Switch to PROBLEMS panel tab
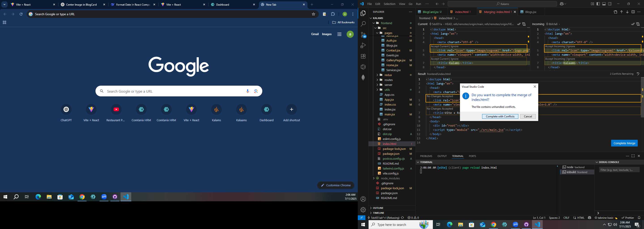Image resolution: width=644 pixels, height=229 pixels. click(426, 156)
